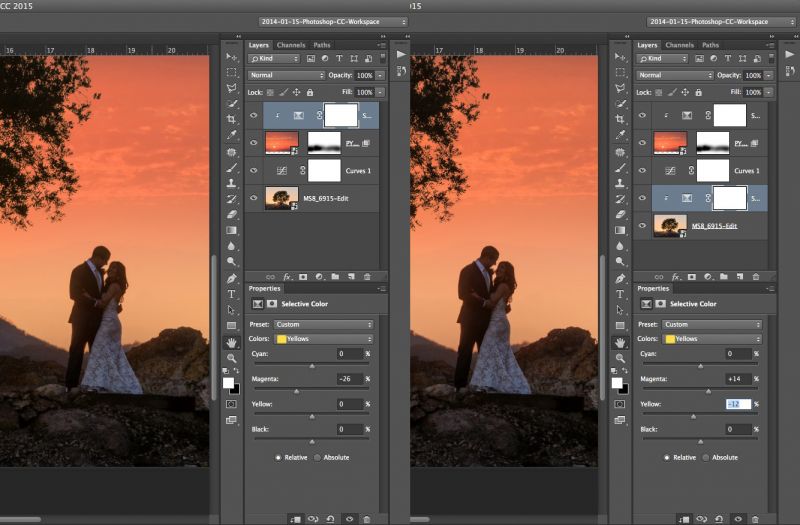Change screen mode in right window toolbar
800x525 pixels.
coord(620,420)
